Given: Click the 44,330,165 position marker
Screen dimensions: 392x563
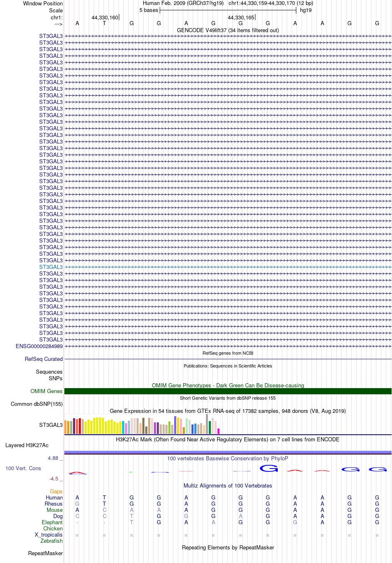Looking at the screenshot, I should (241, 17).
